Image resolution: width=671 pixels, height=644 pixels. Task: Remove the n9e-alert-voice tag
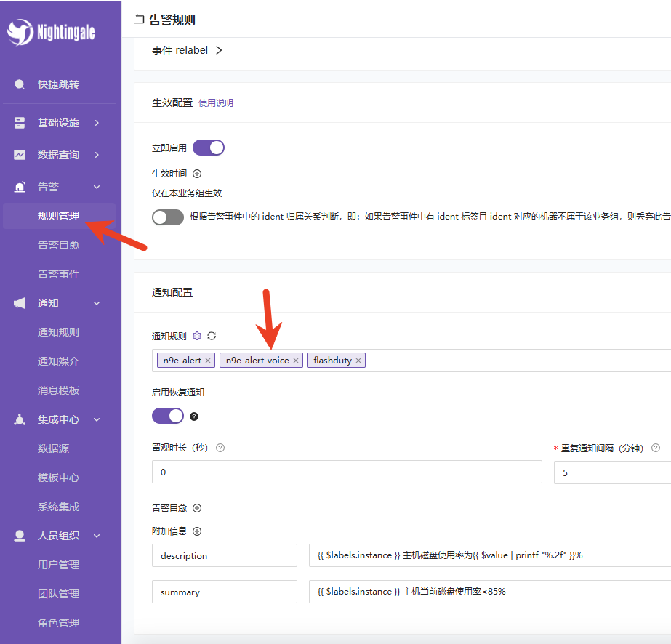(296, 361)
